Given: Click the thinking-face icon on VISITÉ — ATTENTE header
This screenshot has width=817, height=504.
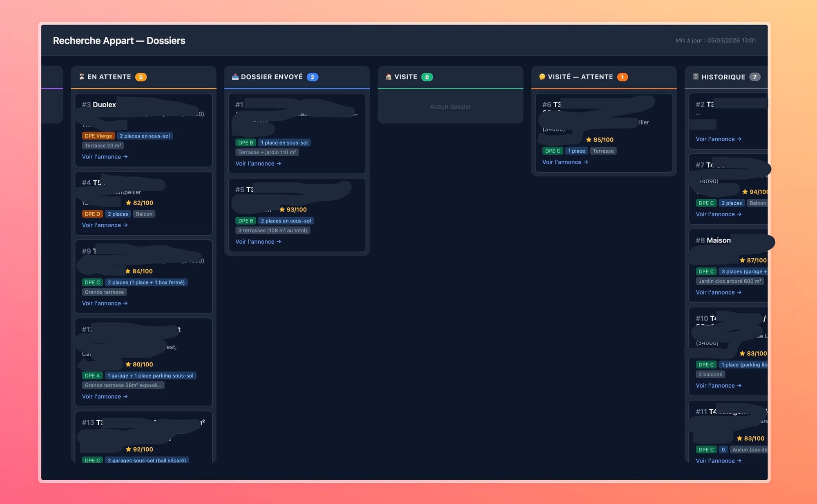Looking at the screenshot, I should (541, 77).
